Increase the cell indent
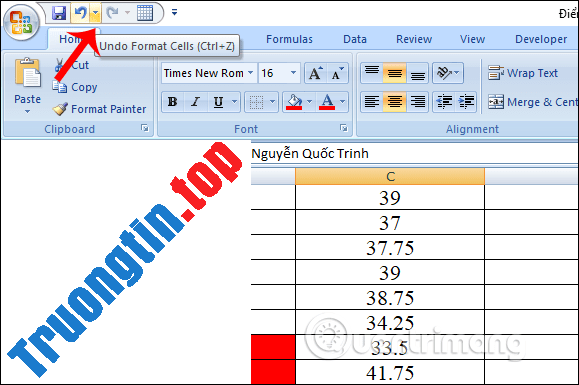579x385 pixels. tap(466, 102)
